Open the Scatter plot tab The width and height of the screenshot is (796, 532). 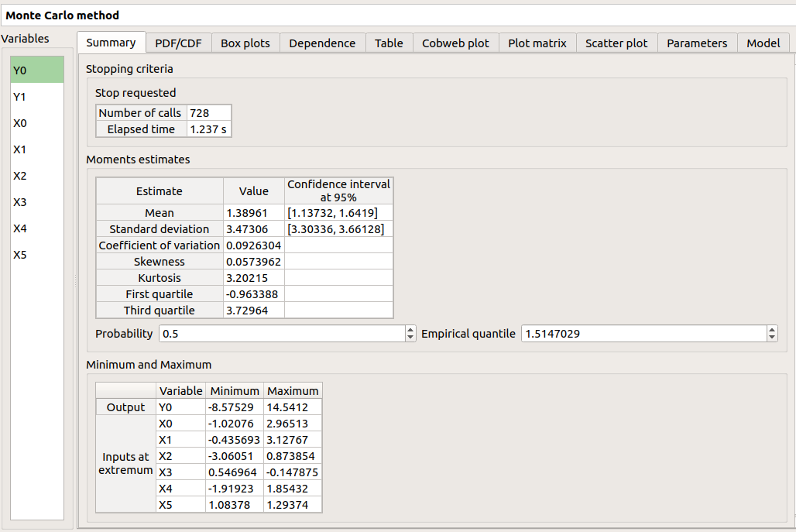tap(616, 43)
